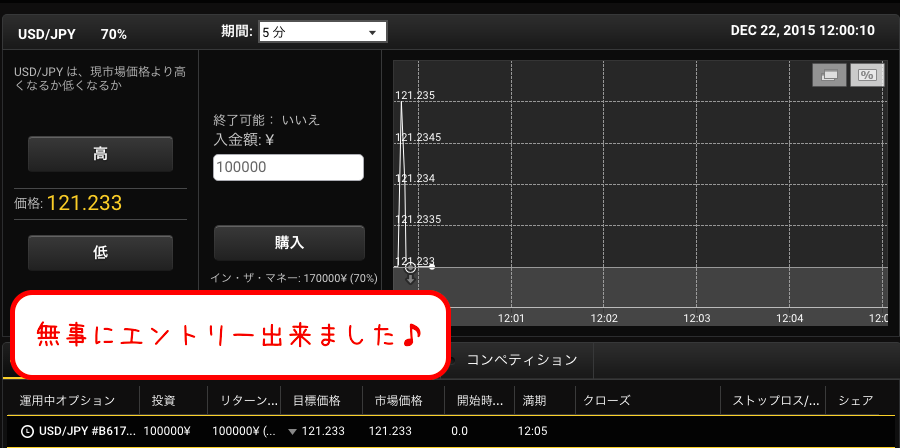Click the 121.2345 chart price label
The width and height of the screenshot is (900, 448).
pos(418,137)
